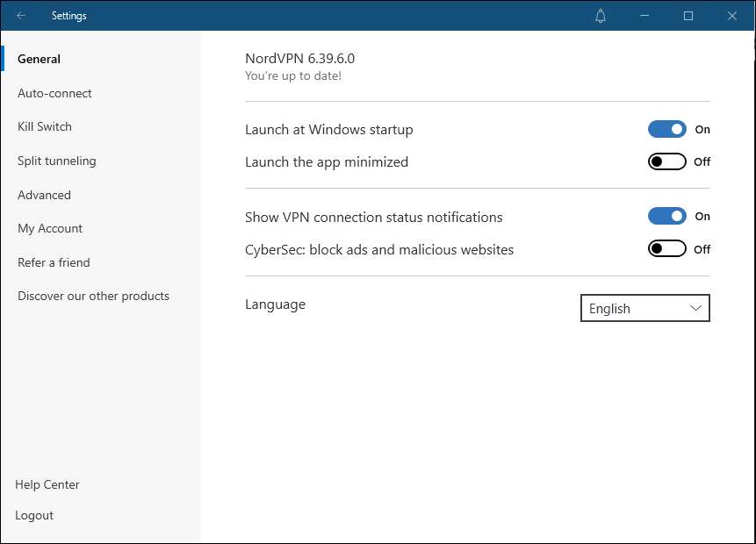Enable CyberSec ad blocking toggle
Image resolution: width=756 pixels, height=544 pixels.
click(666, 249)
